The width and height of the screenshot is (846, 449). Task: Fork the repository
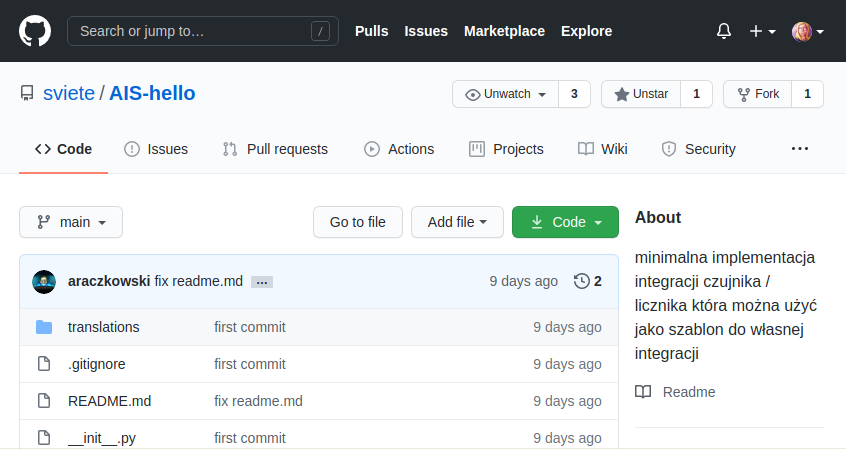click(758, 94)
